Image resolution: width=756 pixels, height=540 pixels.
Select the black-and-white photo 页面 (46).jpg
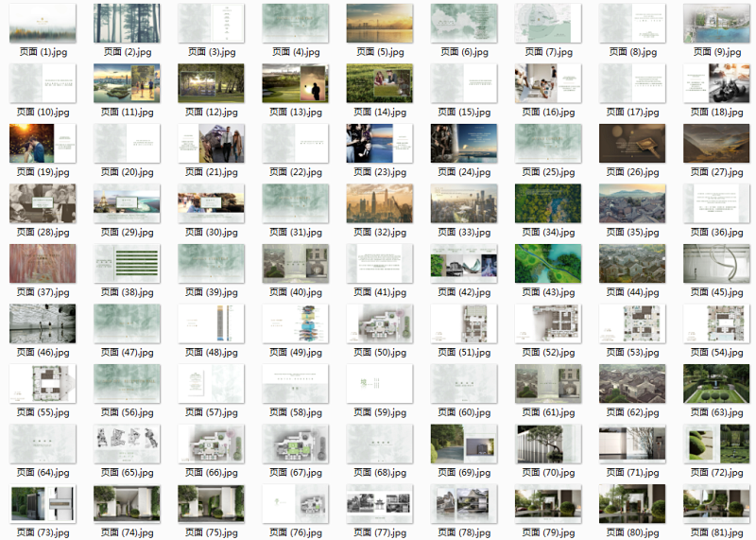42,323
